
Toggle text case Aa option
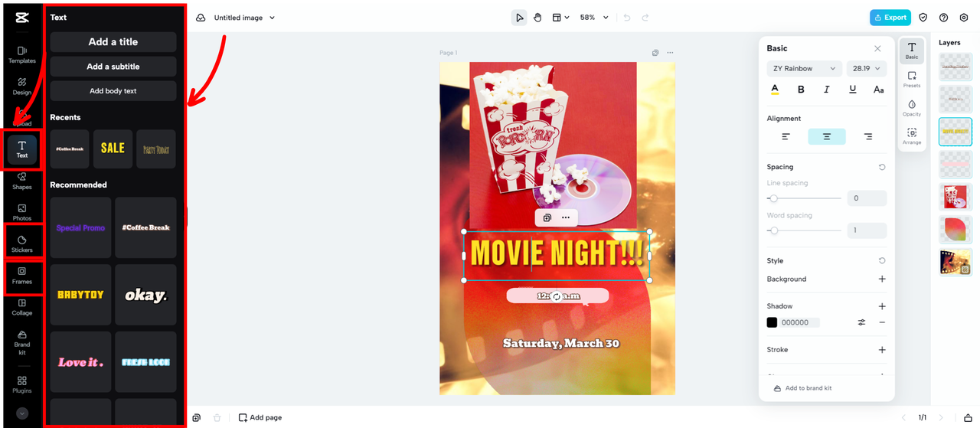tap(879, 90)
